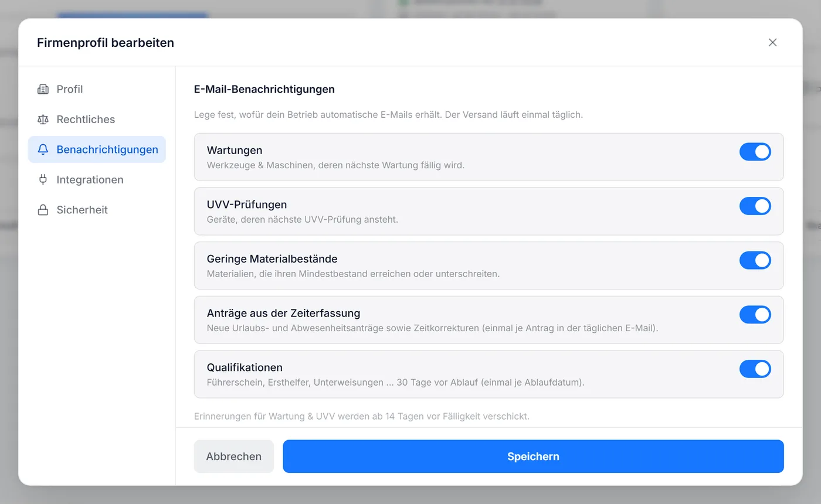Disable the Qualifikationen notification switch
This screenshot has width=821, height=504.
pyautogui.click(x=755, y=369)
